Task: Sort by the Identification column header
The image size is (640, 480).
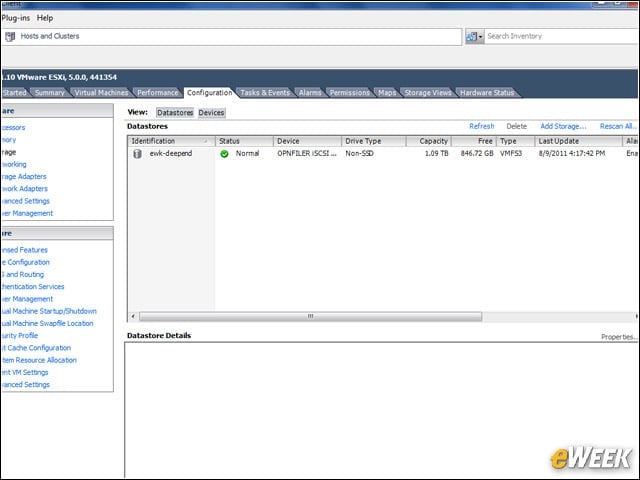Action: tap(171, 141)
